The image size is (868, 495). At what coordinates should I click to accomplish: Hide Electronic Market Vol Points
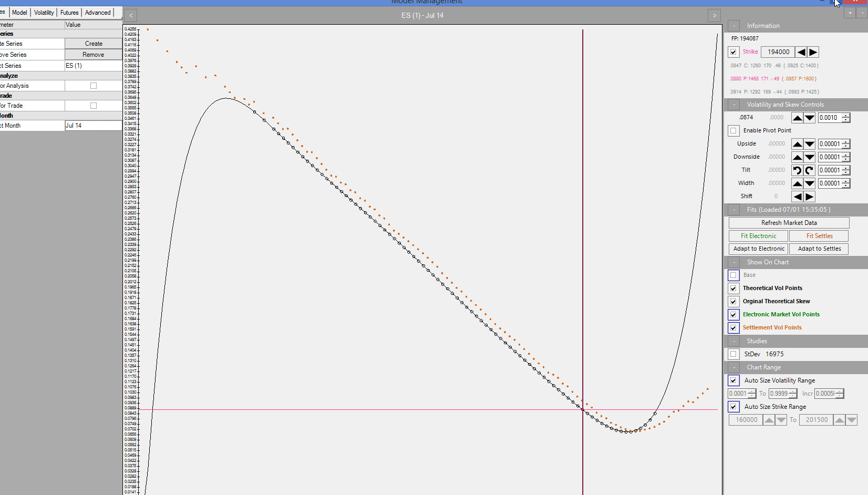[733, 315]
